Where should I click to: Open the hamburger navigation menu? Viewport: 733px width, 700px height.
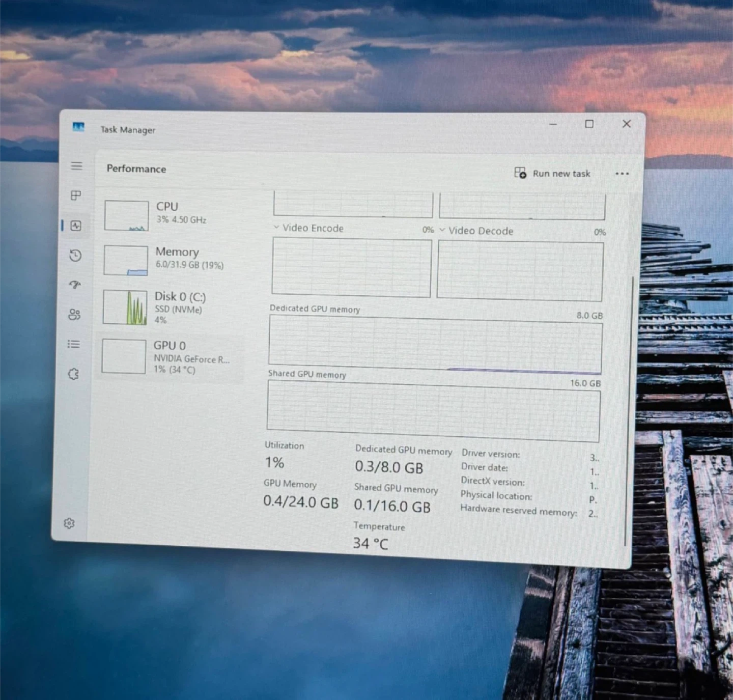pos(76,166)
